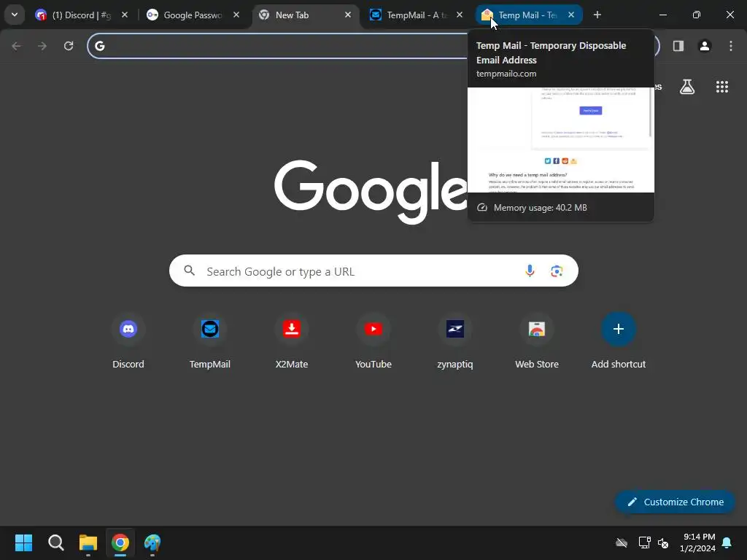The image size is (747, 560).
Task: Close the Google Password tab
Action: click(236, 15)
